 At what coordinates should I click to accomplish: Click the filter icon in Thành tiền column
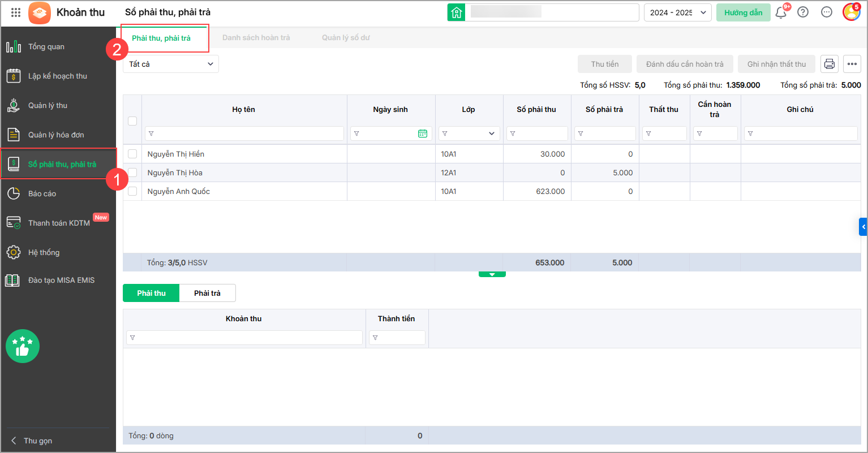pos(375,338)
